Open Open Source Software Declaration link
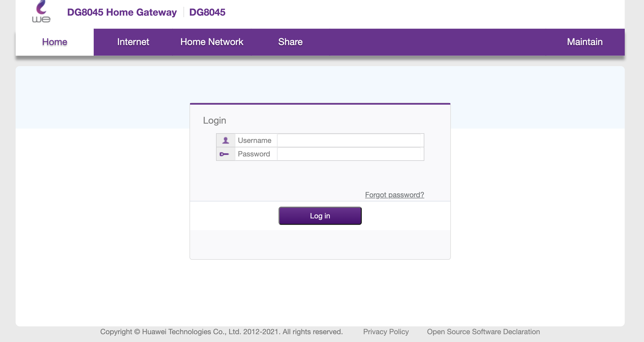644x342 pixels. click(483, 332)
